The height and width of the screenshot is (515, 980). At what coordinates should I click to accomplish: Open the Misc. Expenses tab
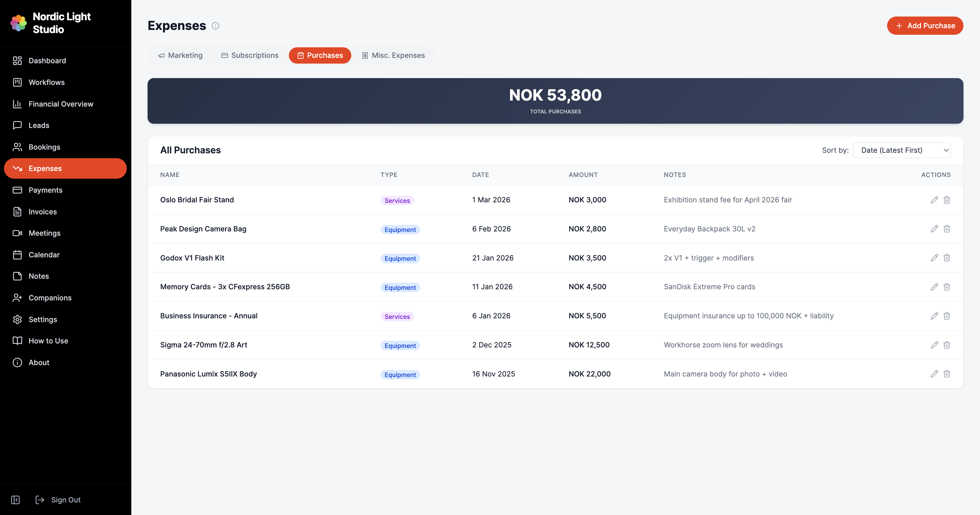coord(393,56)
